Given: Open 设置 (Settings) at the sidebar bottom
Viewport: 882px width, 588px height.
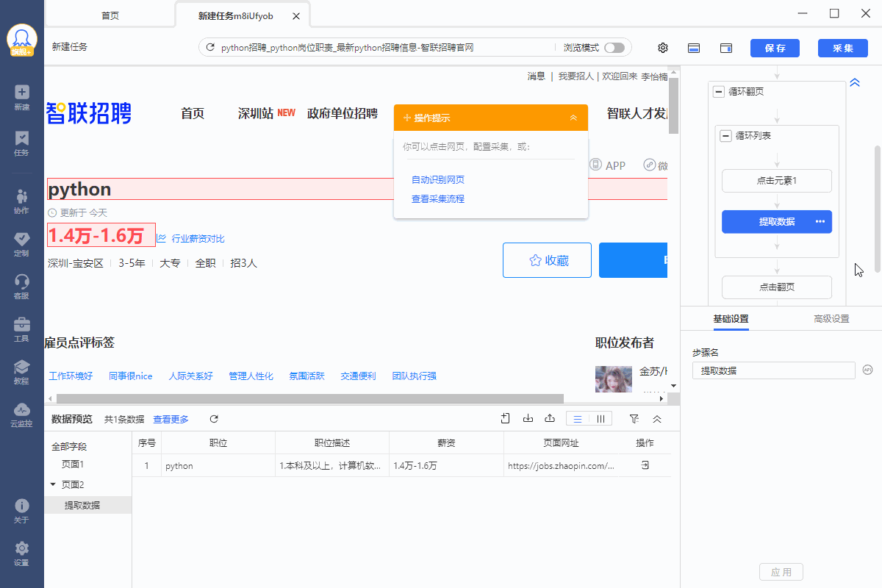Looking at the screenshot, I should click(21, 553).
